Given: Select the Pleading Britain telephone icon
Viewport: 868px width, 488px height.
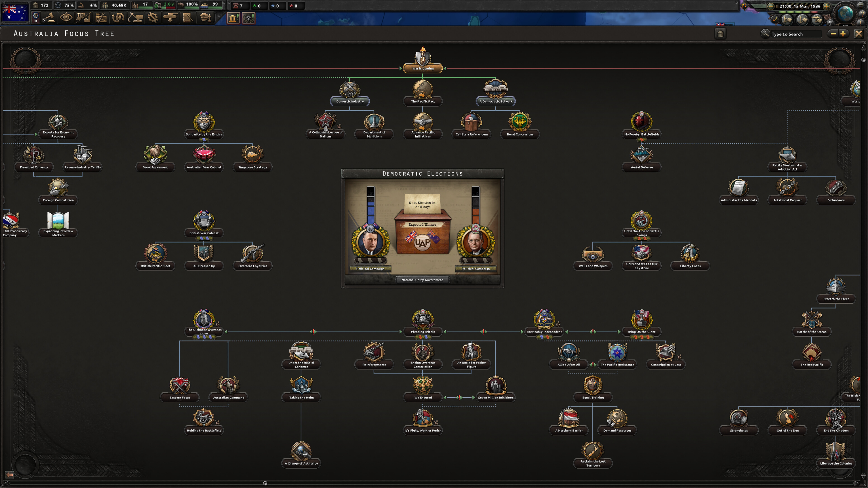Looking at the screenshot, I should (x=423, y=319).
